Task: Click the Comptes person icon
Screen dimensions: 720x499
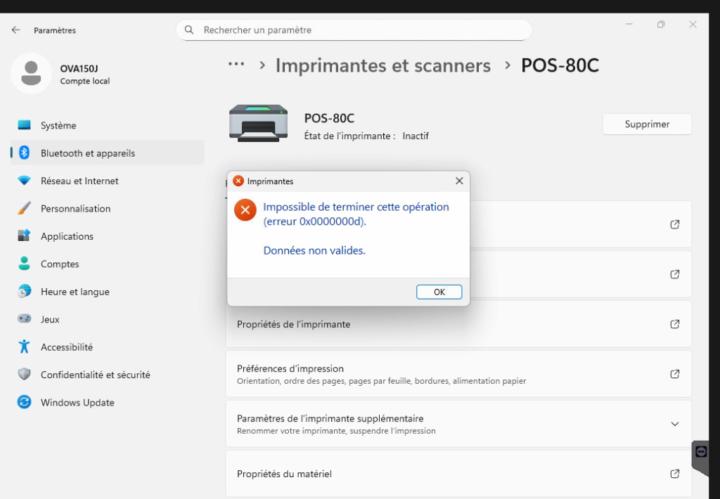Action: tap(23, 264)
